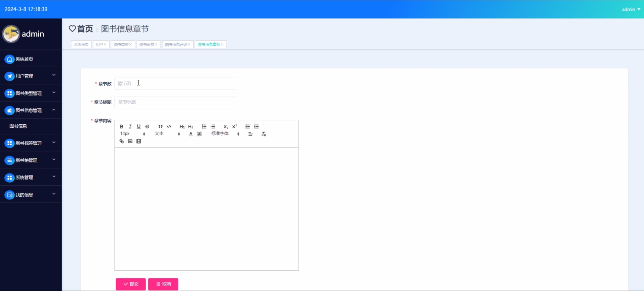Screen dimensions: 644x291
Task: Submit the form with 提交 button
Action: coord(131,284)
